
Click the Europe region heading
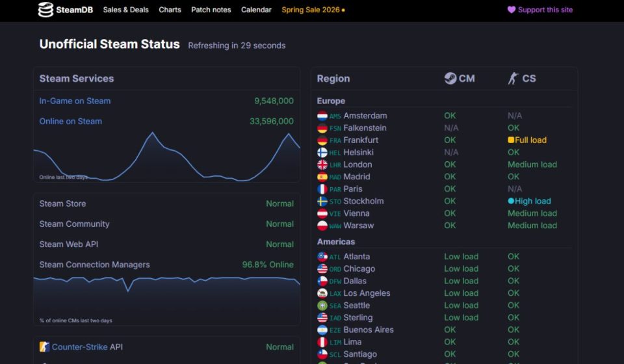pos(331,101)
